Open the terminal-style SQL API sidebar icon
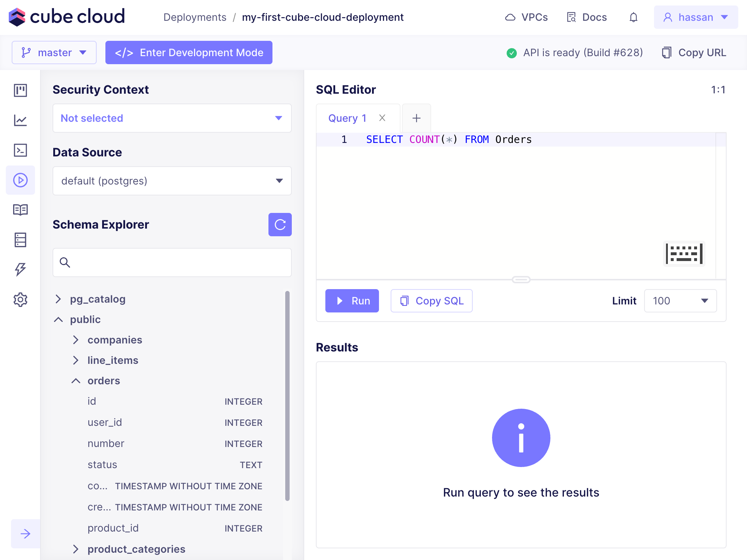 (x=20, y=150)
